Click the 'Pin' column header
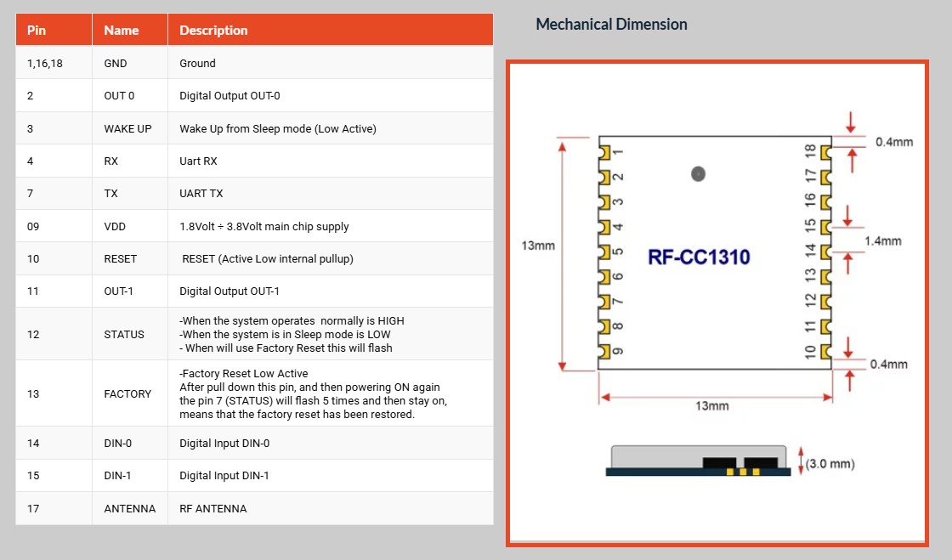This screenshot has width=952, height=560. point(54,30)
